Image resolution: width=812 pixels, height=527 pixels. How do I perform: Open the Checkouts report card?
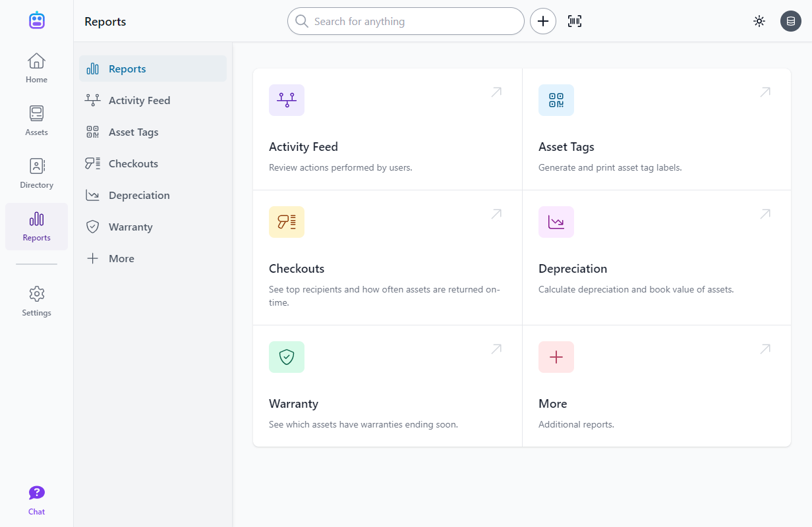click(x=388, y=257)
